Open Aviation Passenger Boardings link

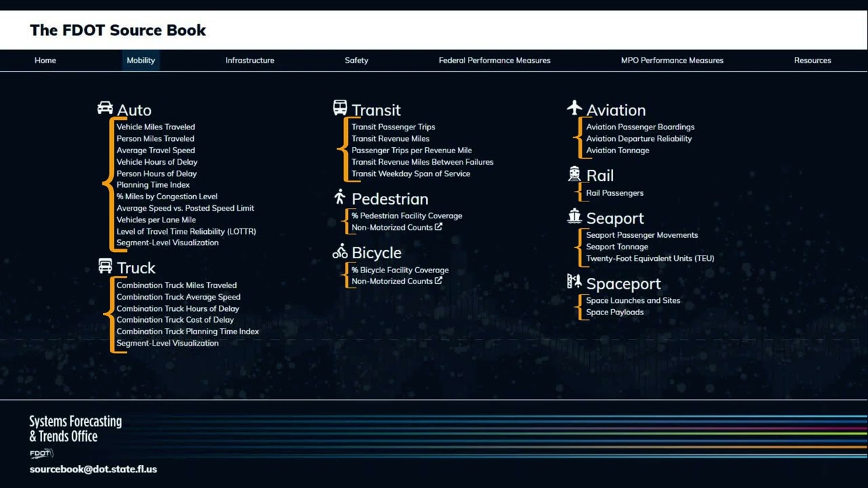click(x=640, y=127)
